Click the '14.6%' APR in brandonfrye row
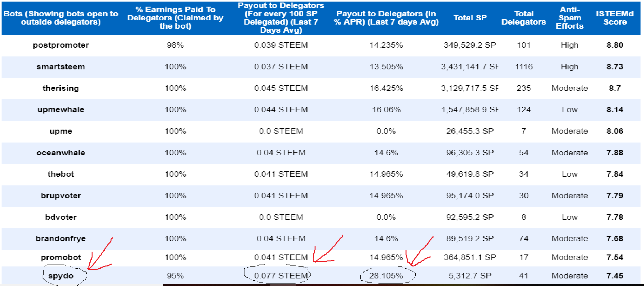The width and height of the screenshot is (644, 286). pyautogui.click(x=386, y=239)
